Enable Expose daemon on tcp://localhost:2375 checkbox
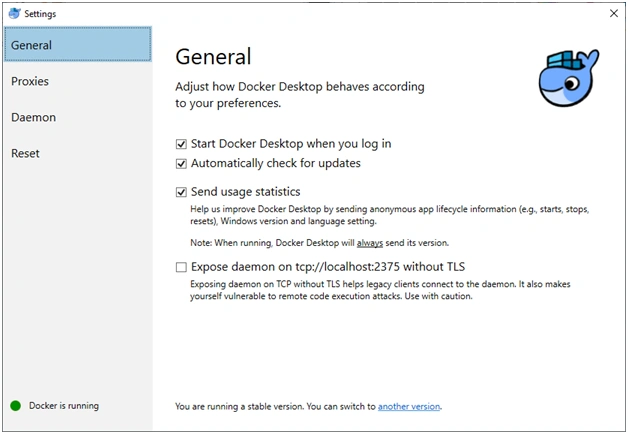The width and height of the screenshot is (628, 434). point(181,267)
